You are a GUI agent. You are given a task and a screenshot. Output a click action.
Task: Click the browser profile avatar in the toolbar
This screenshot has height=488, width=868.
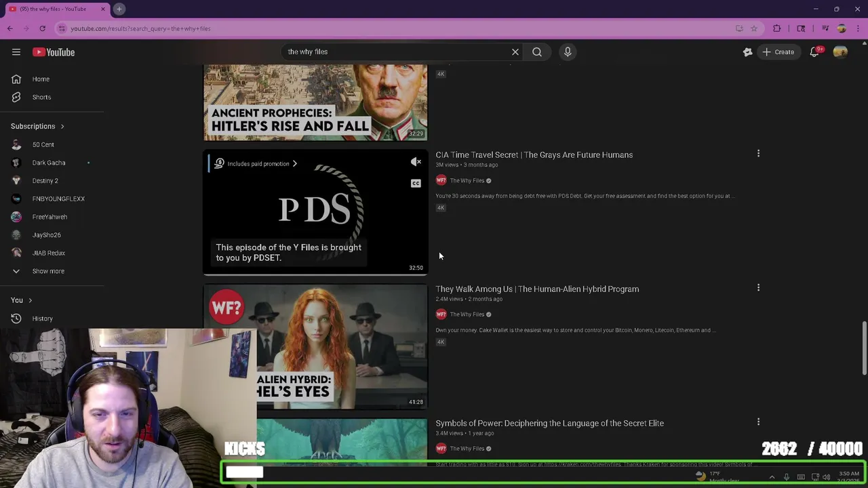(x=842, y=28)
